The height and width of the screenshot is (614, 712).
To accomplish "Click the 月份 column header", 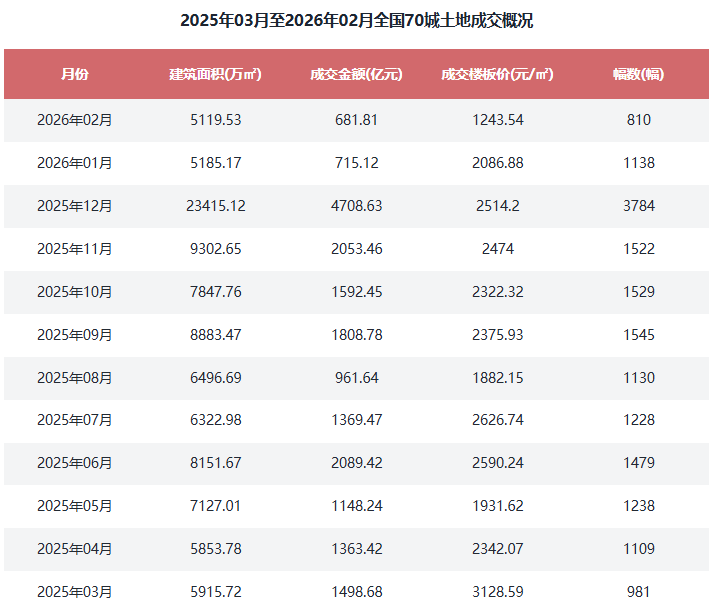I will [x=74, y=74].
